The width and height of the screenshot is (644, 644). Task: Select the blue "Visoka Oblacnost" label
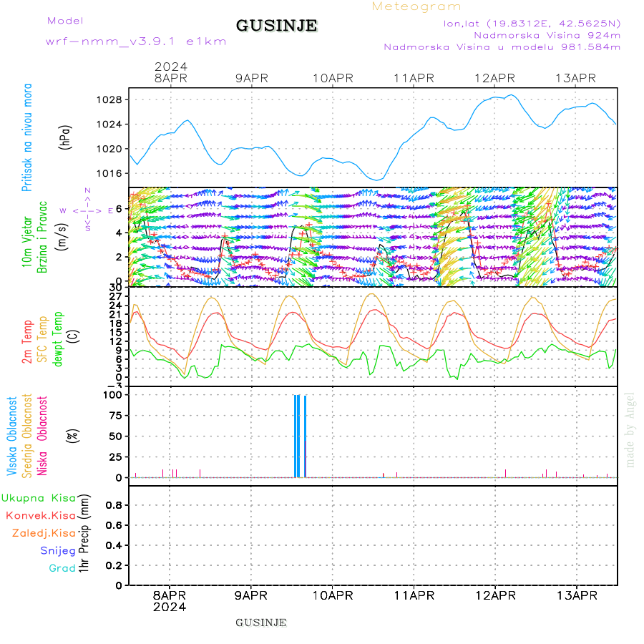pyautogui.click(x=11, y=436)
